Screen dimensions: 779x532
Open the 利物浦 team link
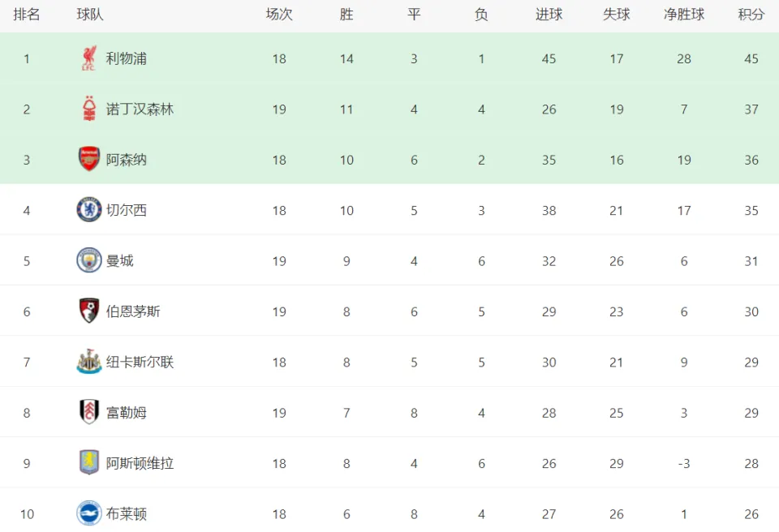tap(127, 58)
